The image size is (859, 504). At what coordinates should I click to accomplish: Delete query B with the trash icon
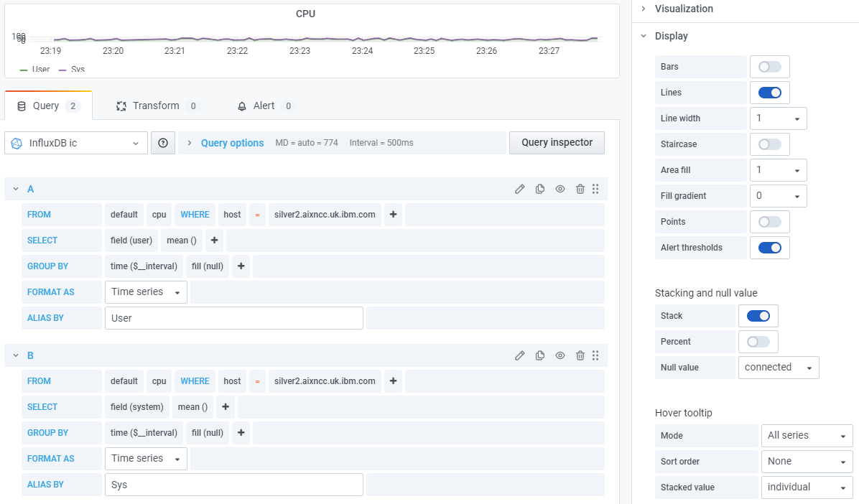(x=580, y=355)
